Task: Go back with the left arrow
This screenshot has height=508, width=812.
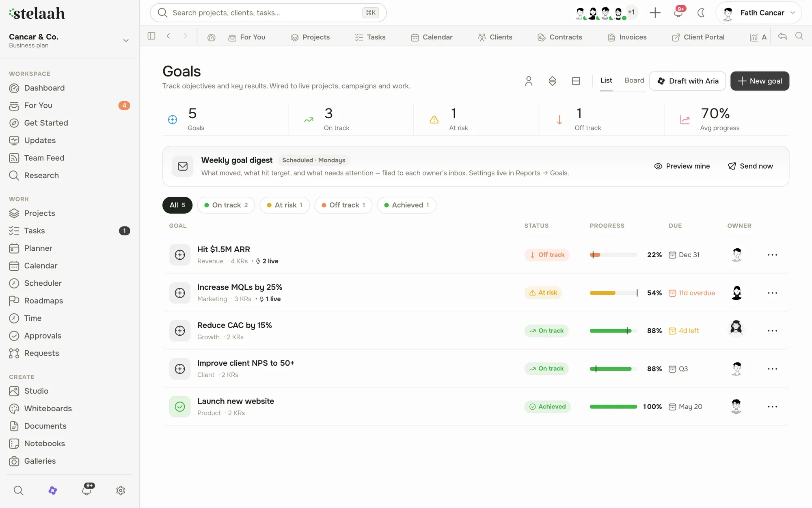Action: (168, 36)
